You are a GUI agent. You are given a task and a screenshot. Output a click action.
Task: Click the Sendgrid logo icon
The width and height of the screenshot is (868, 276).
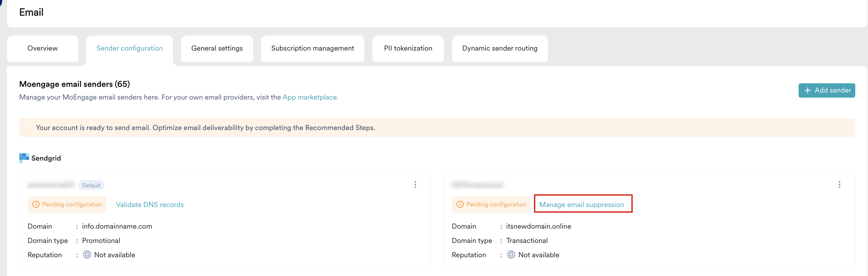tap(24, 158)
